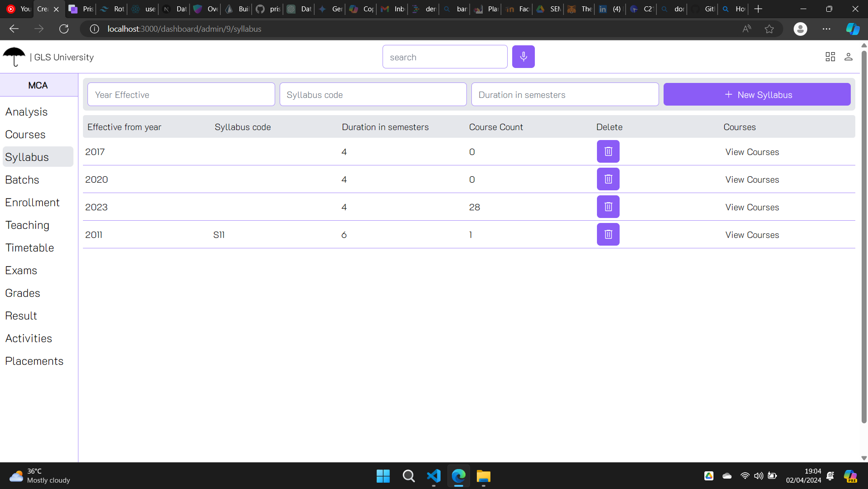Select Placements from the sidebar

(x=34, y=361)
